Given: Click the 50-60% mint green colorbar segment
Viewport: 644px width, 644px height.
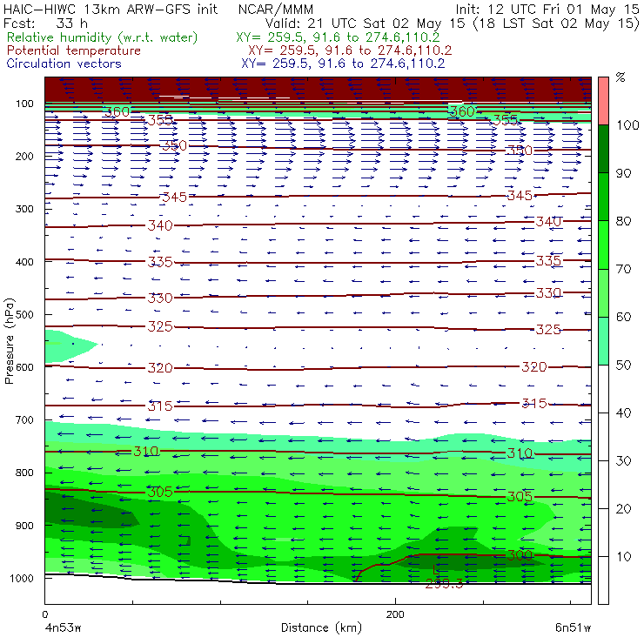Looking at the screenshot, I should tap(603, 341).
